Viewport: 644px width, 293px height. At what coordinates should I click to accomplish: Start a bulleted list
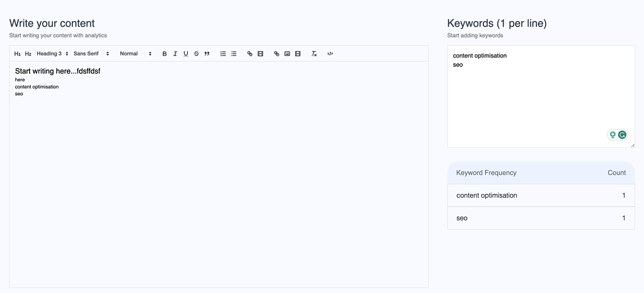[x=234, y=54]
